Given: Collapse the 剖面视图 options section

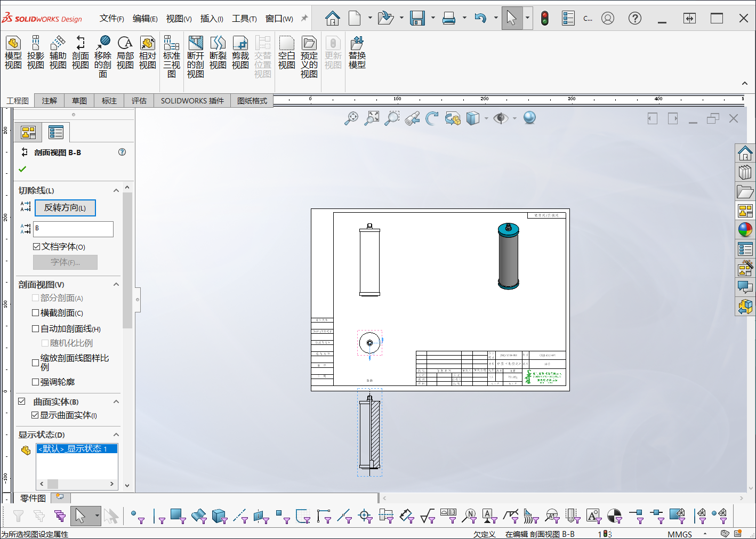Looking at the screenshot, I should coord(116,285).
